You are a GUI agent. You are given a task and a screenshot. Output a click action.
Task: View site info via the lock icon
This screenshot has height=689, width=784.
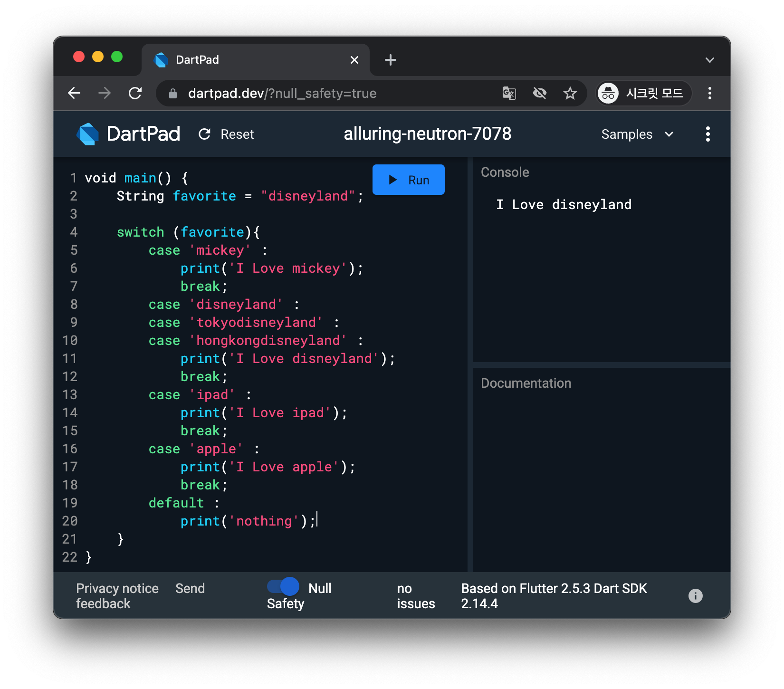click(x=173, y=94)
